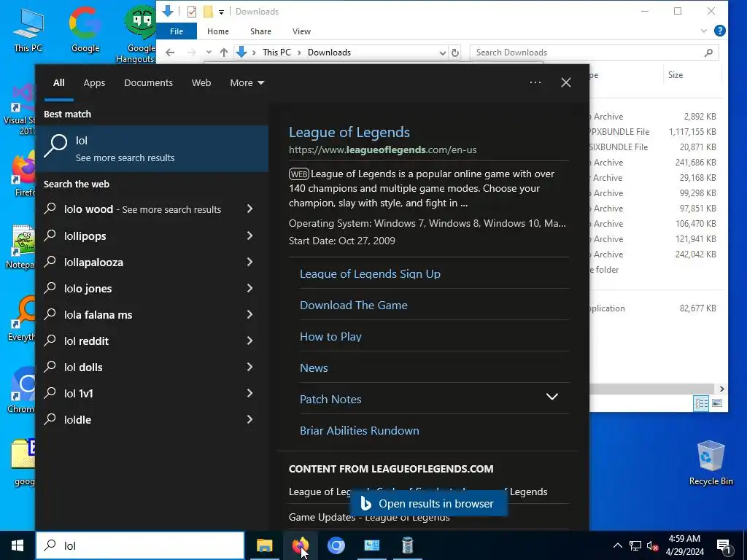Launch Firefox from the taskbar
747x560 pixels.
[x=300, y=545]
